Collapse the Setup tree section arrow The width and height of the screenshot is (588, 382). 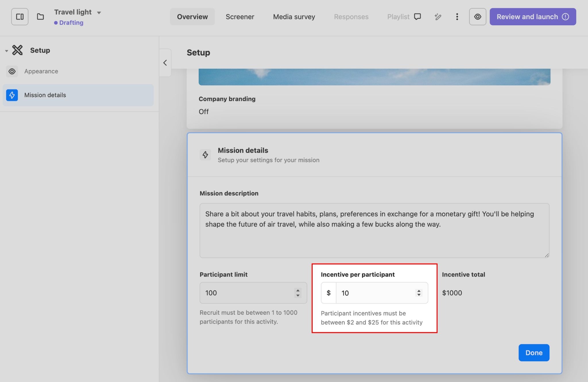[x=6, y=51]
